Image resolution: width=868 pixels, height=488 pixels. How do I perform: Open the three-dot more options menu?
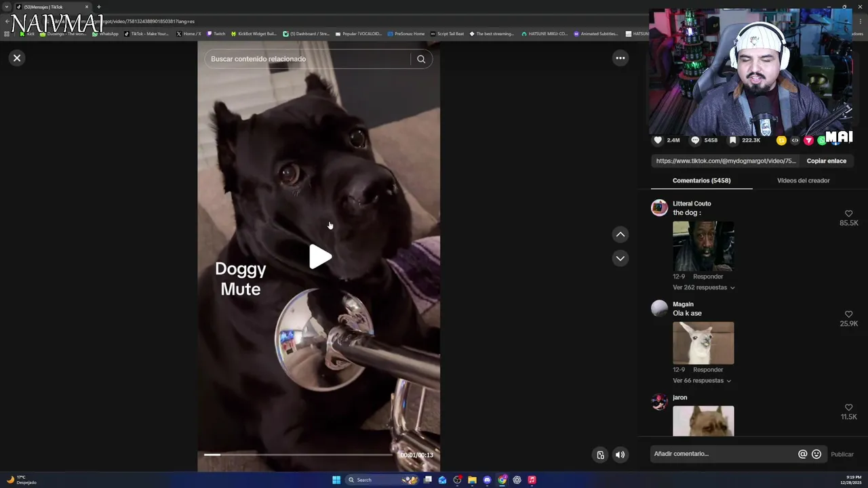click(x=620, y=58)
